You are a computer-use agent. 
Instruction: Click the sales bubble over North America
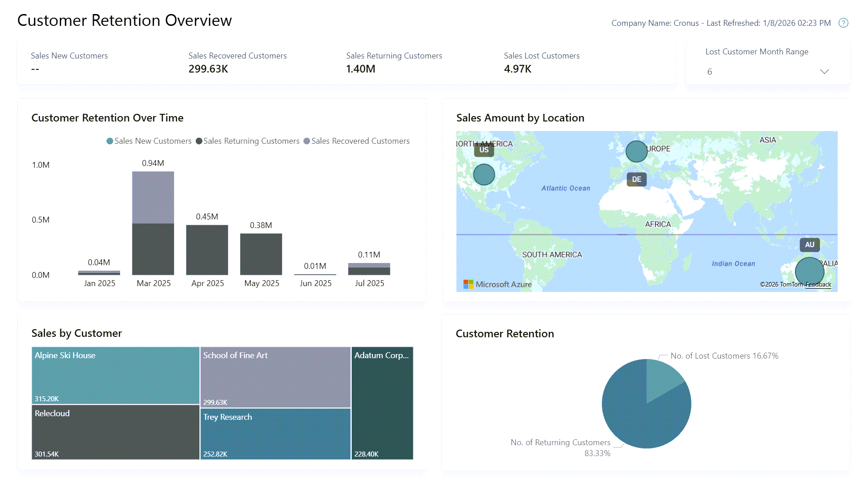pyautogui.click(x=483, y=174)
